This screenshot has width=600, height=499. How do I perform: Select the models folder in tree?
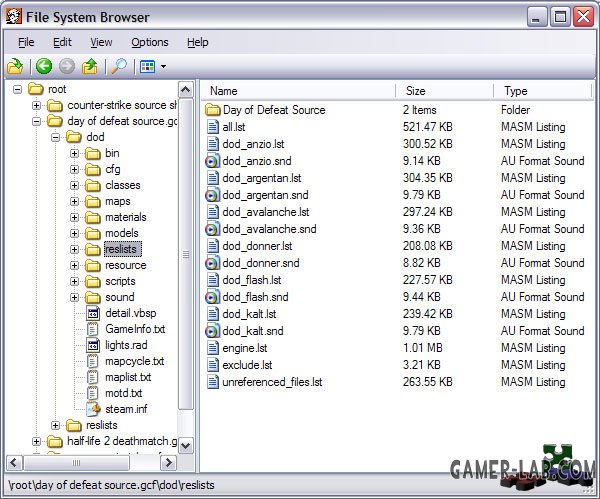click(x=122, y=233)
